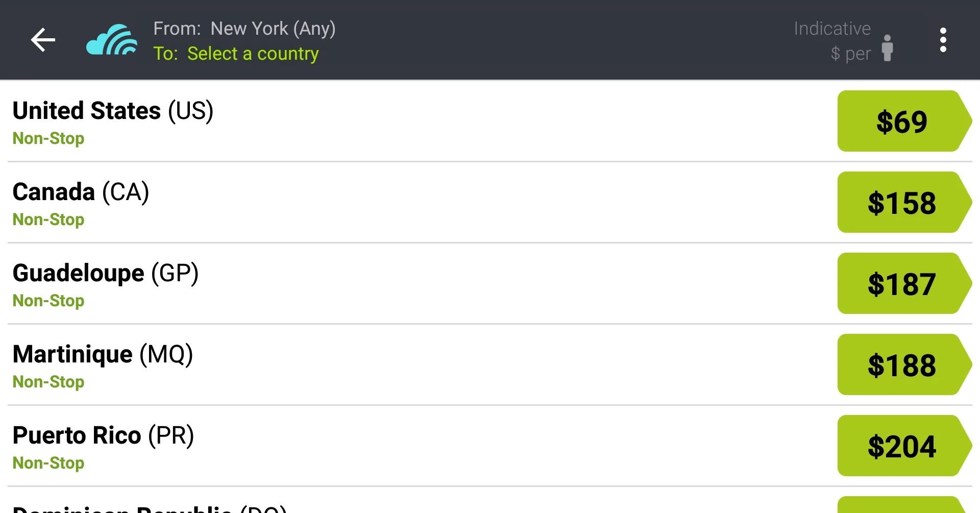Click the Skyscanner cloud logo
The width and height of the screenshot is (980, 513).
click(x=111, y=40)
